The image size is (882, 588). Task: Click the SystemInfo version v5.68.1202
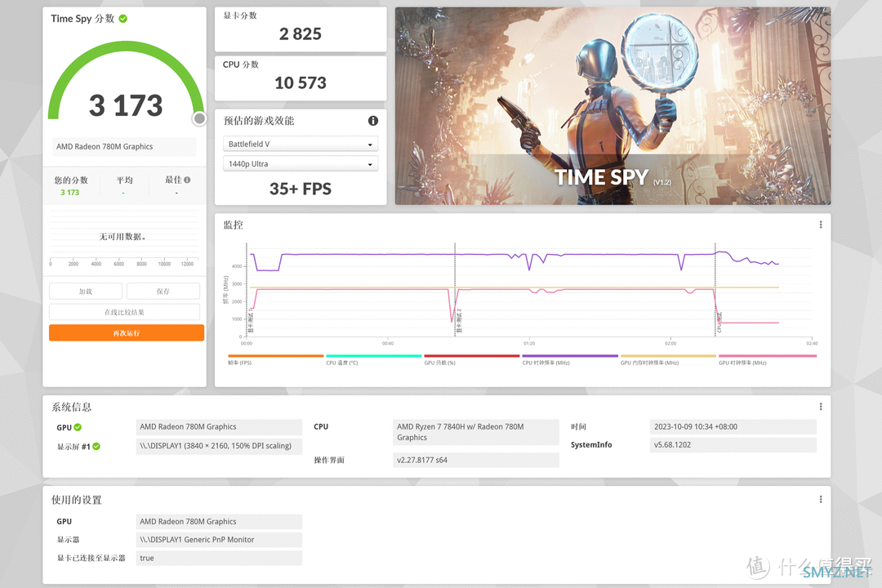[733, 444]
